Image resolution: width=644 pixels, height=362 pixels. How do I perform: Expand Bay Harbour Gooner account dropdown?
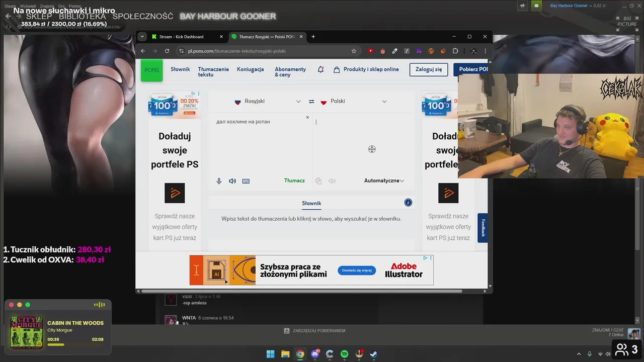(x=571, y=6)
